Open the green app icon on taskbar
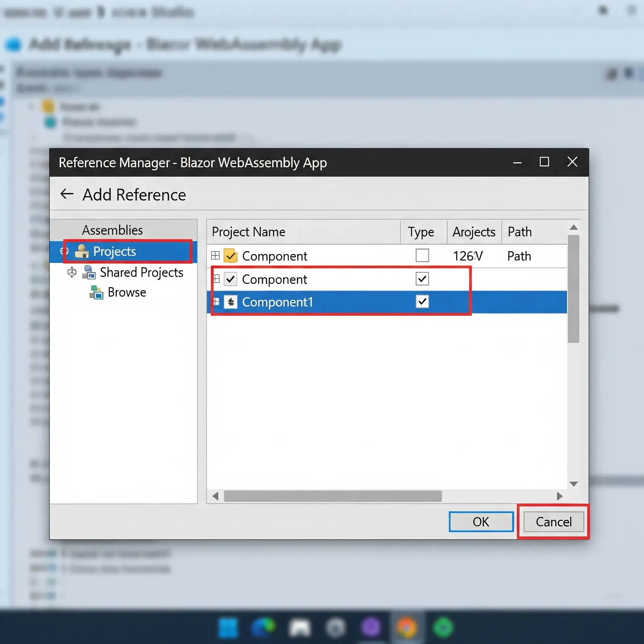Screen dimensions: 644x644 click(443, 627)
